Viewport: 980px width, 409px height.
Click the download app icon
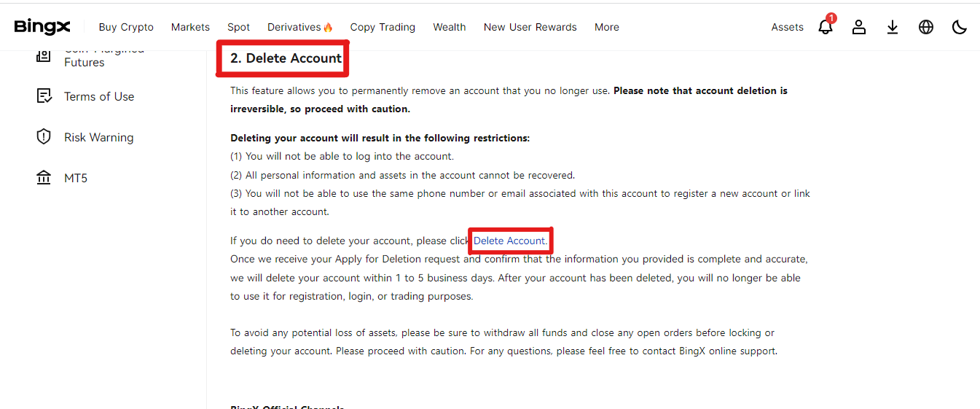[x=893, y=27]
